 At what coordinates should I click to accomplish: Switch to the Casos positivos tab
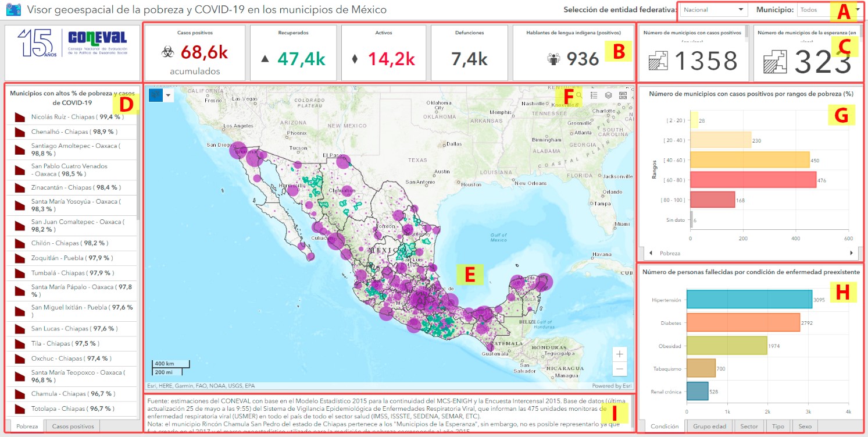[73, 427]
